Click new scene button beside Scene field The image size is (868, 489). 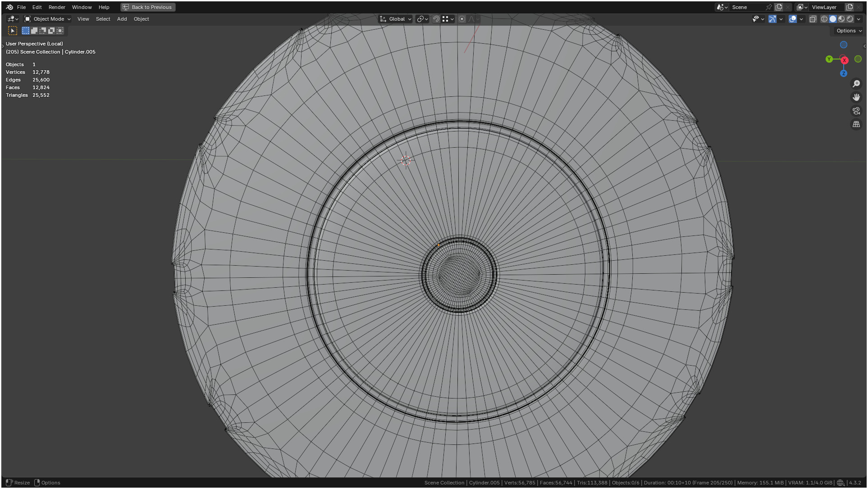[779, 7]
